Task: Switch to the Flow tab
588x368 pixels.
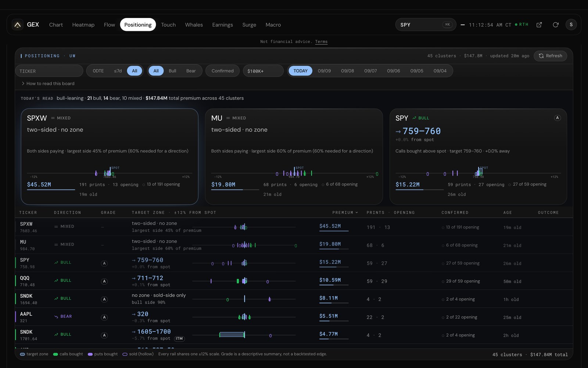Action: point(110,25)
